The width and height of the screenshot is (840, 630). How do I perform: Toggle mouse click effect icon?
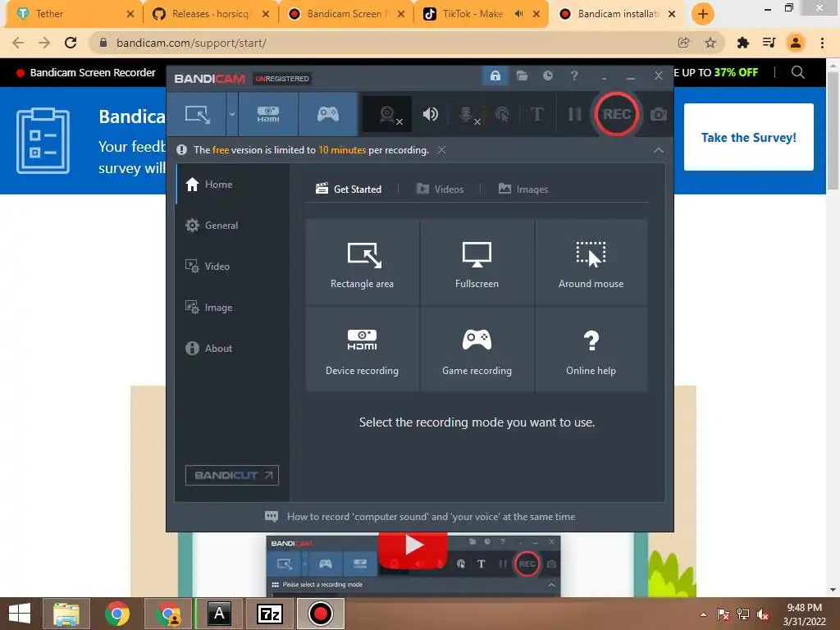(502, 114)
